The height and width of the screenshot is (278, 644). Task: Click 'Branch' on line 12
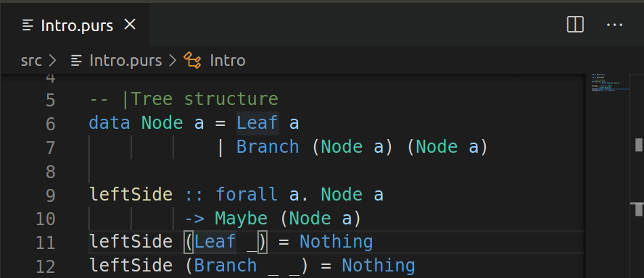[x=226, y=266]
